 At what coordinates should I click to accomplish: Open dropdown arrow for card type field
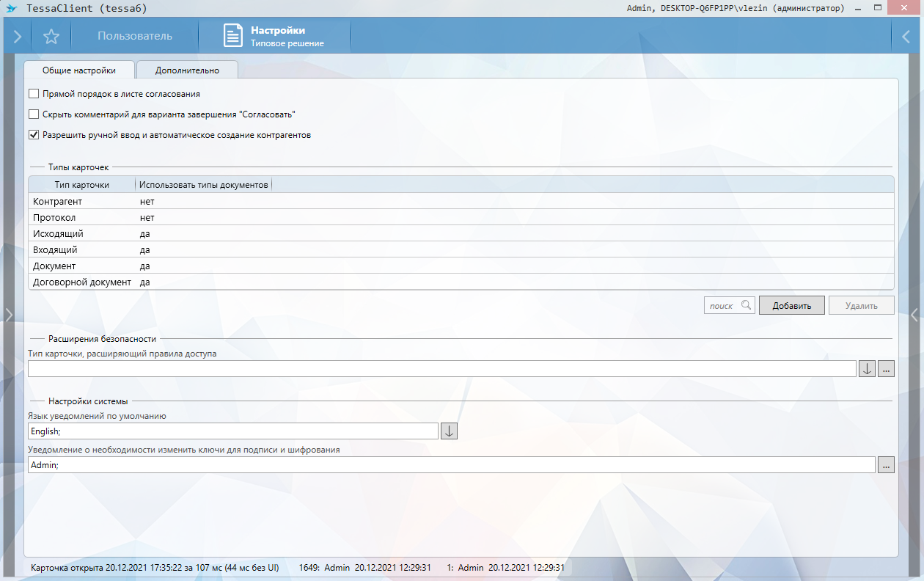pos(867,369)
